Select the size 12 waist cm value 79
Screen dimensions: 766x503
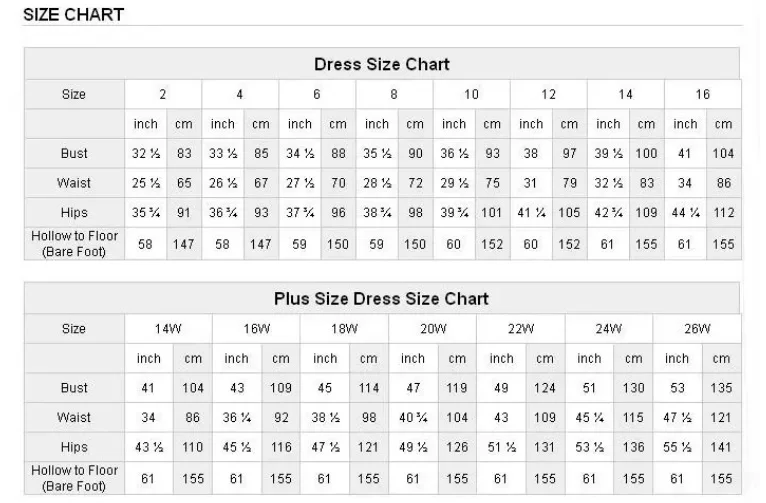[569, 183]
